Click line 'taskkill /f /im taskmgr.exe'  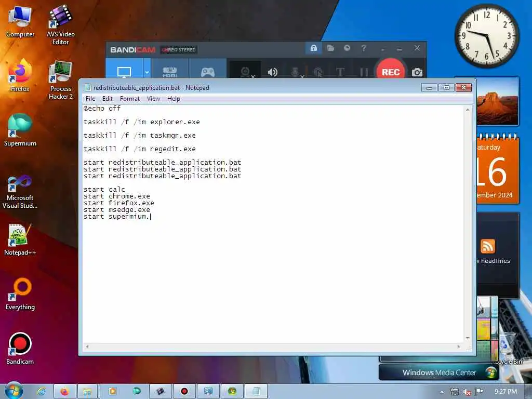coord(139,136)
